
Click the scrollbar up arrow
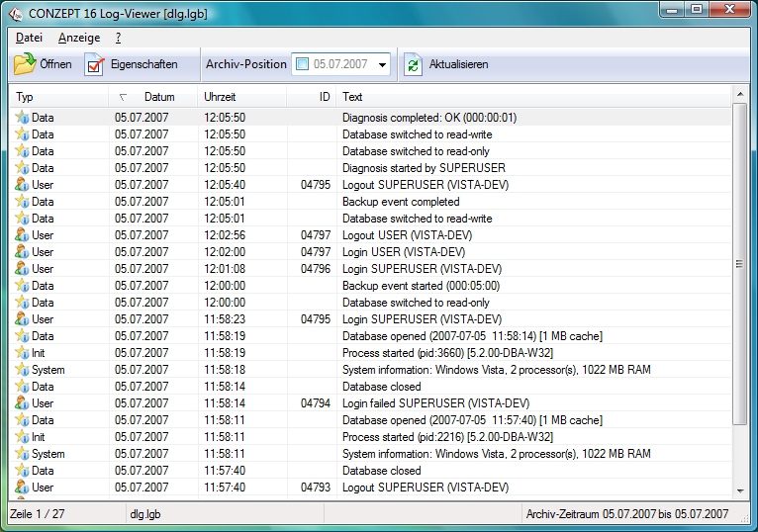(x=739, y=94)
